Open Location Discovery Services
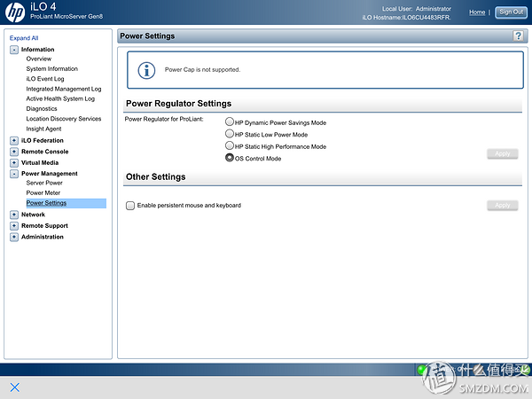This screenshot has width=532, height=399. (x=64, y=119)
